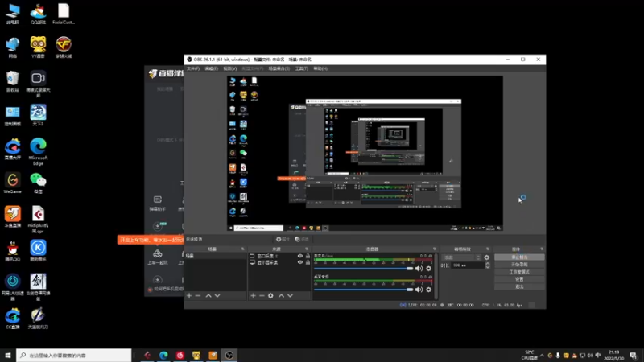644x362 pixels.
Task: Pop out the Audio Mixer dock panel
Action: coord(435,249)
